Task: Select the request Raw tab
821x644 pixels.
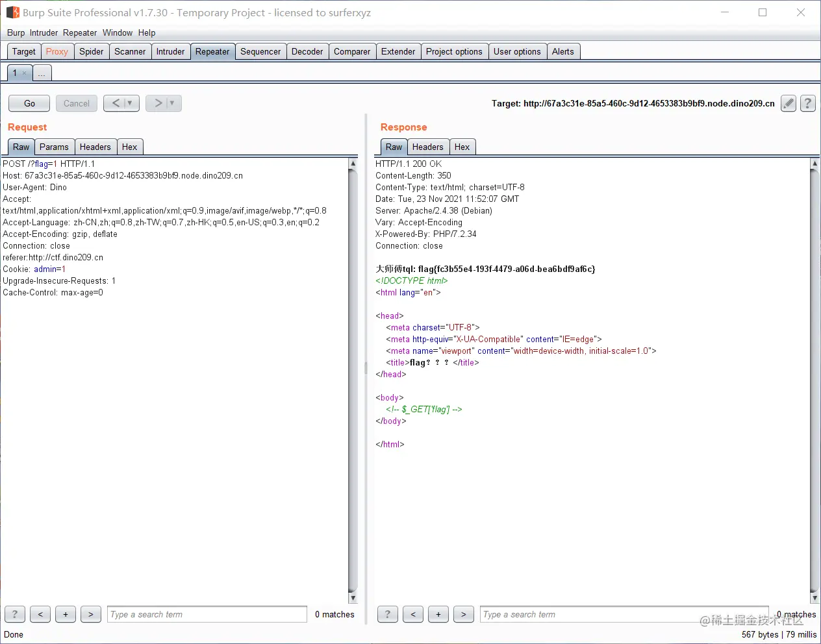Action: tap(21, 147)
